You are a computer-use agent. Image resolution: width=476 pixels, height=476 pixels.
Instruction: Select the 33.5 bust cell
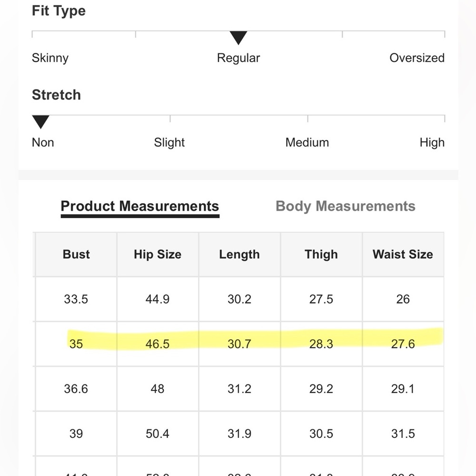point(76,299)
